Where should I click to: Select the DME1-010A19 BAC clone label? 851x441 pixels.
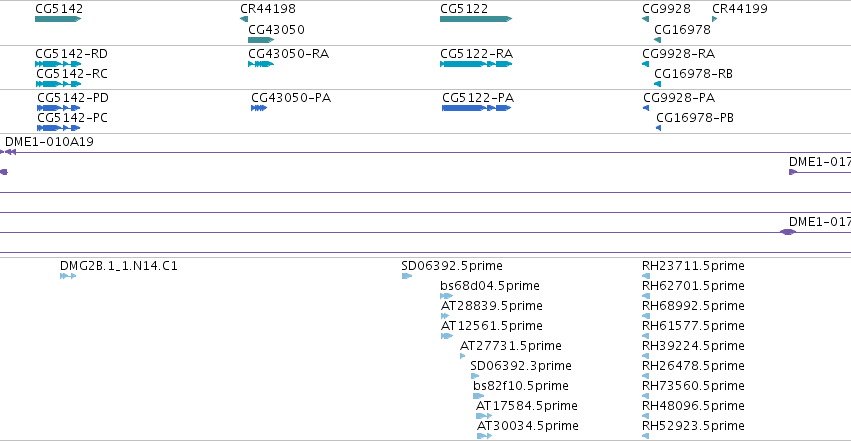[x=49, y=142]
